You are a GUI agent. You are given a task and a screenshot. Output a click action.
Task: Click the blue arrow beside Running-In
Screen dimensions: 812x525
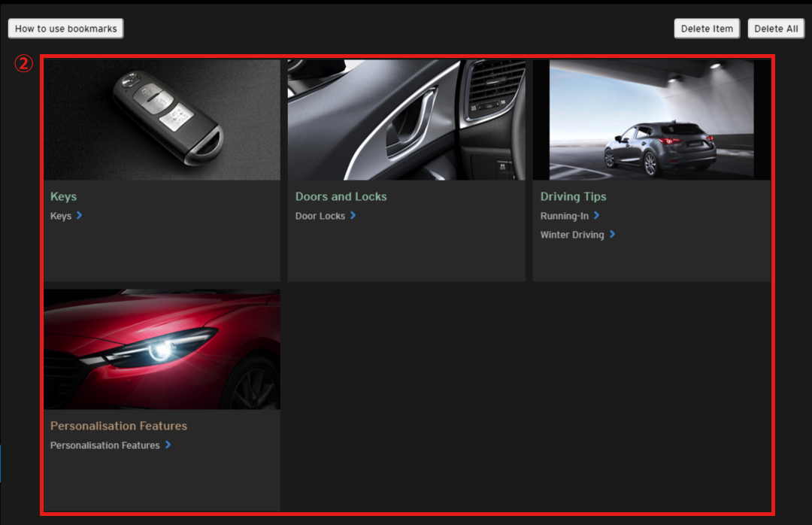coord(596,216)
